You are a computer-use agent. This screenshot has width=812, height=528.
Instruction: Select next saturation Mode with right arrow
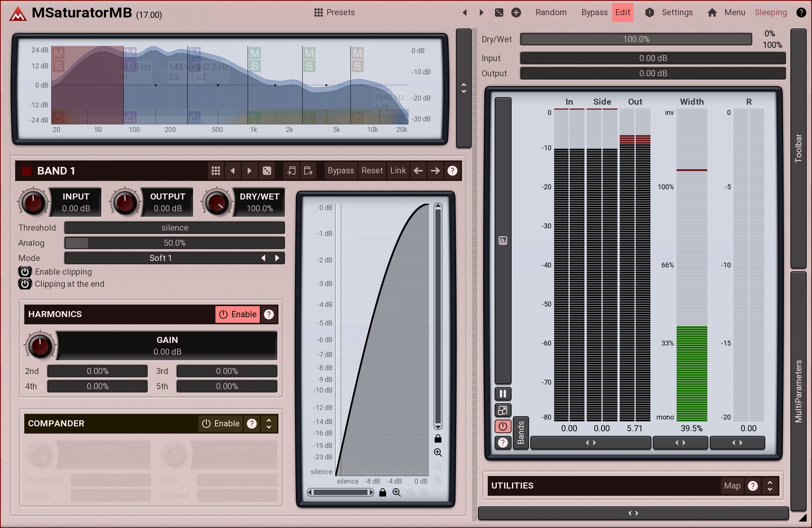277,258
